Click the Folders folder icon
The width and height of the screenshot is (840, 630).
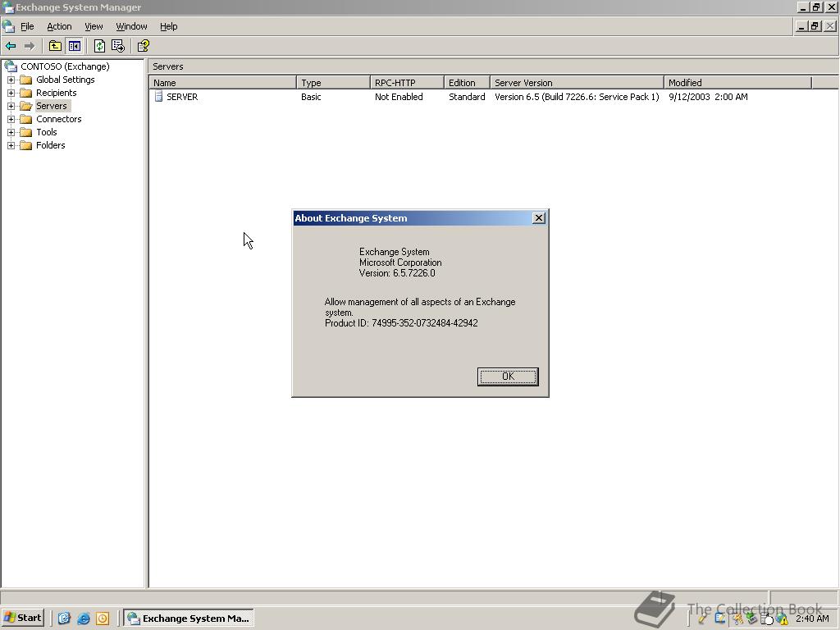tap(25, 145)
